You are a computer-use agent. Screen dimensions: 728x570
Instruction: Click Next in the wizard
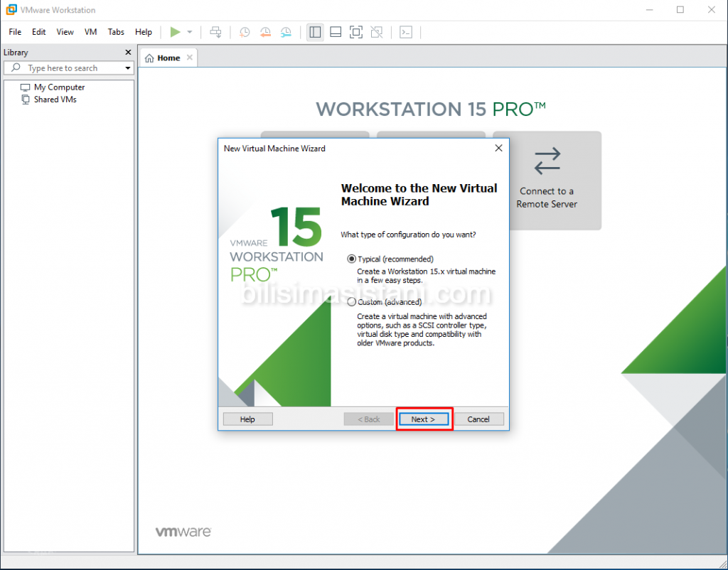[424, 419]
